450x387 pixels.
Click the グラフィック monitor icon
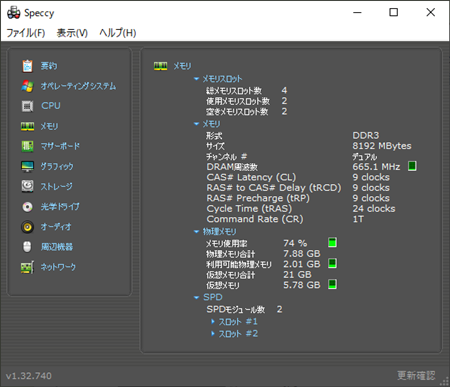click(27, 166)
